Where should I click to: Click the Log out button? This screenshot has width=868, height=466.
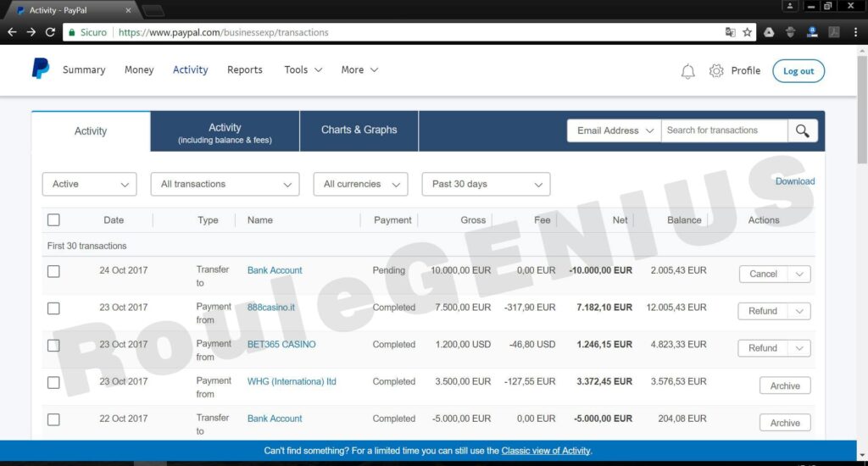pos(798,71)
